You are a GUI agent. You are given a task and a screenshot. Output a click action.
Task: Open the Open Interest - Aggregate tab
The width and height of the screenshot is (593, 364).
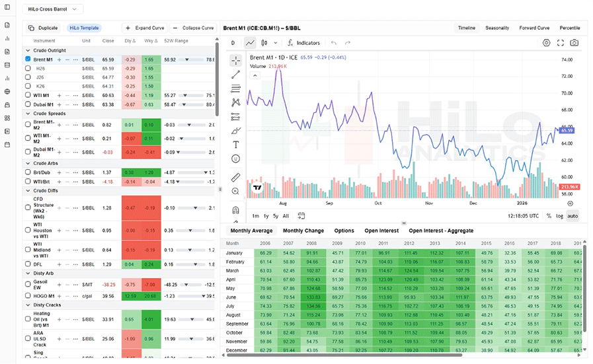coord(441,231)
